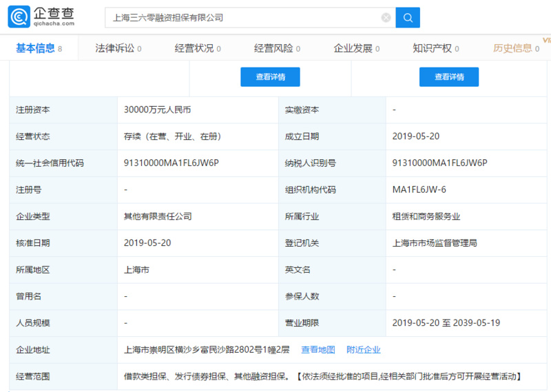Open the 法律诉讼 tab
This screenshot has width=551, height=392.
click(x=114, y=48)
